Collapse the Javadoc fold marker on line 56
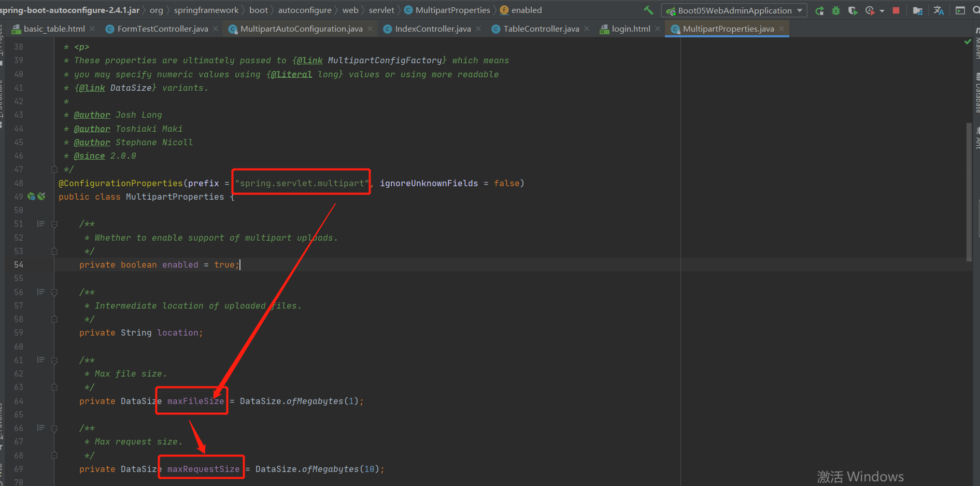The height and width of the screenshot is (486, 980). pyautogui.click(x=54, y=292)
